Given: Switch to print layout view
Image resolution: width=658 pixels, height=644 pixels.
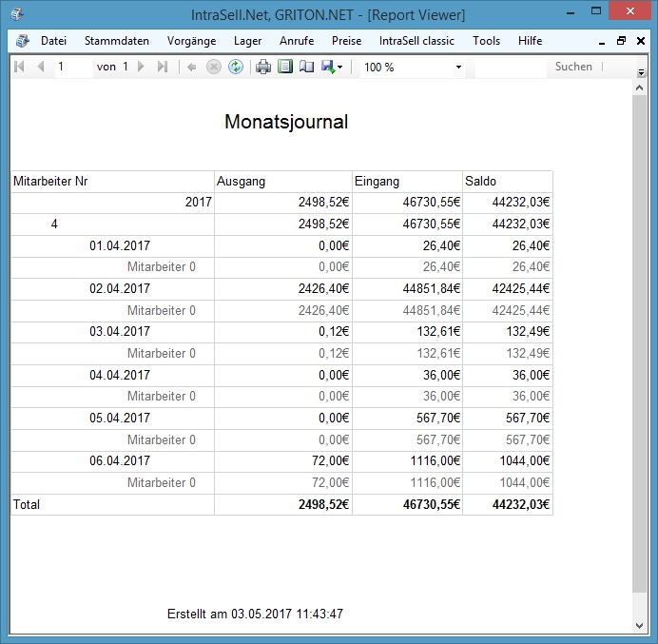Looking at the screenshot, I should click(285, 67).
